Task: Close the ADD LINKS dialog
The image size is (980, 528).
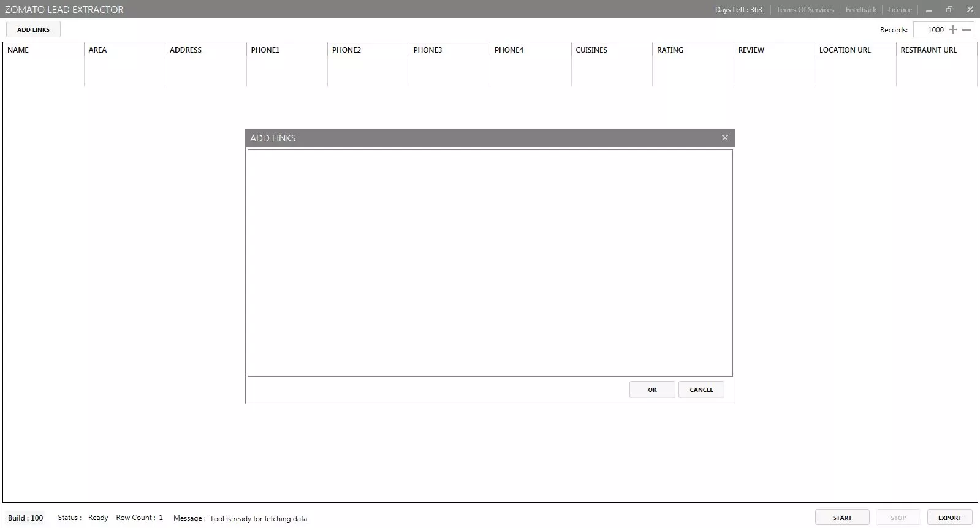Action: (725, 138)
